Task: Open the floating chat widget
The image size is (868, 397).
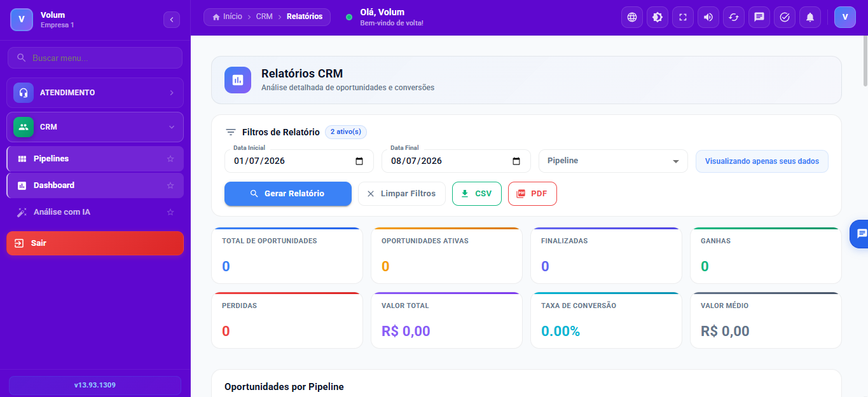Action: pyautogui.click(x=860, y=234)
